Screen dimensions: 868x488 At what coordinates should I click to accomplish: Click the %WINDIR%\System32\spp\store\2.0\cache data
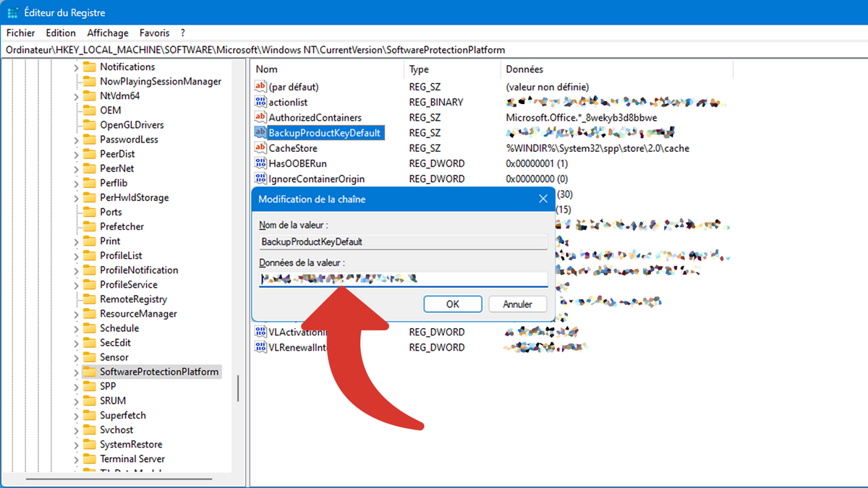[597, 148]
